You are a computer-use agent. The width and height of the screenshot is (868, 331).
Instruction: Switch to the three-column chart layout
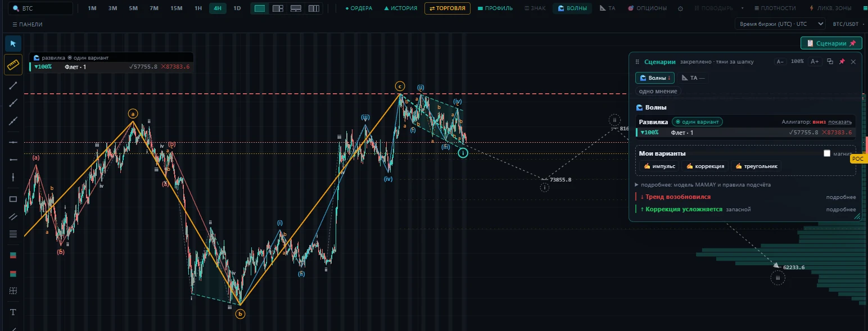coord(314,8)
